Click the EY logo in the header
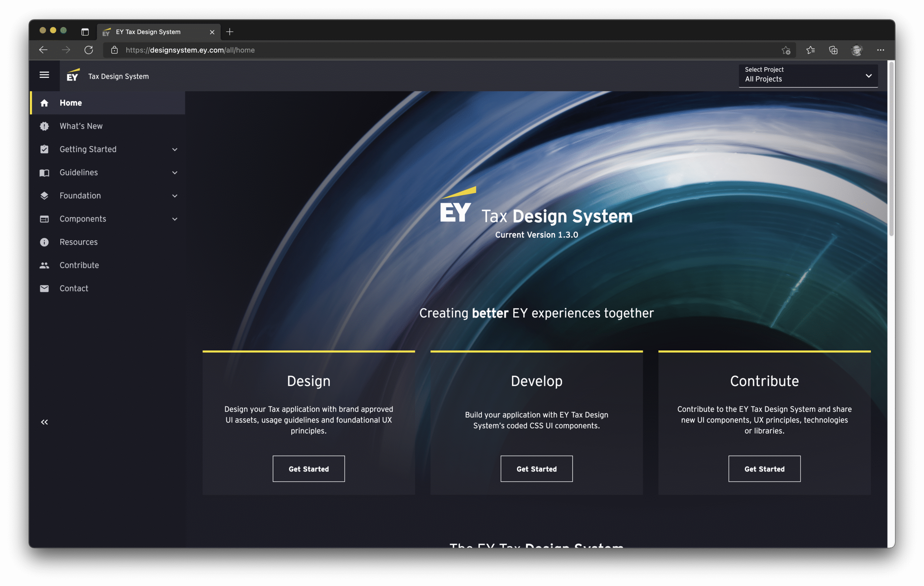This screenshot has height=586, width=924. click(x=73, y=75)
